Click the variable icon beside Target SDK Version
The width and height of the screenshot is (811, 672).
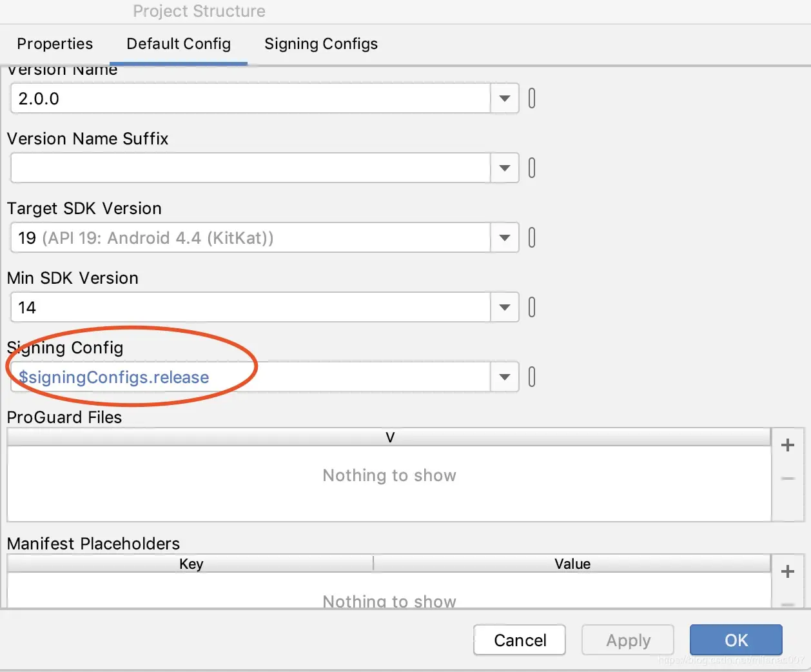532,238
